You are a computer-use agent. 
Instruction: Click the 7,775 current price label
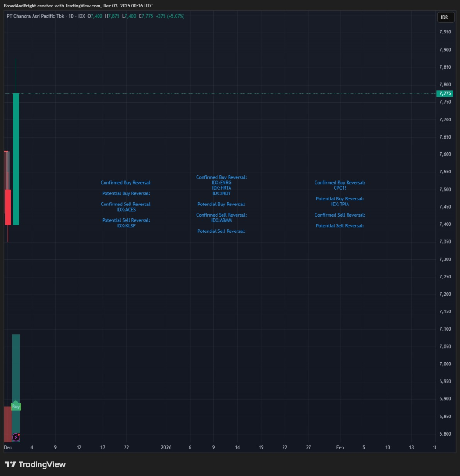(x=445, y=93)
